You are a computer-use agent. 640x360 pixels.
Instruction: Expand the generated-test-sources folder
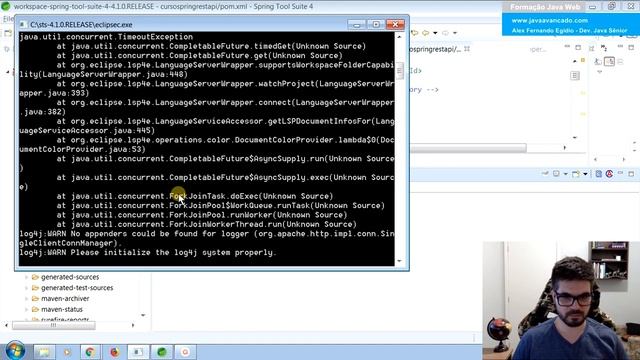pos(27,288)
